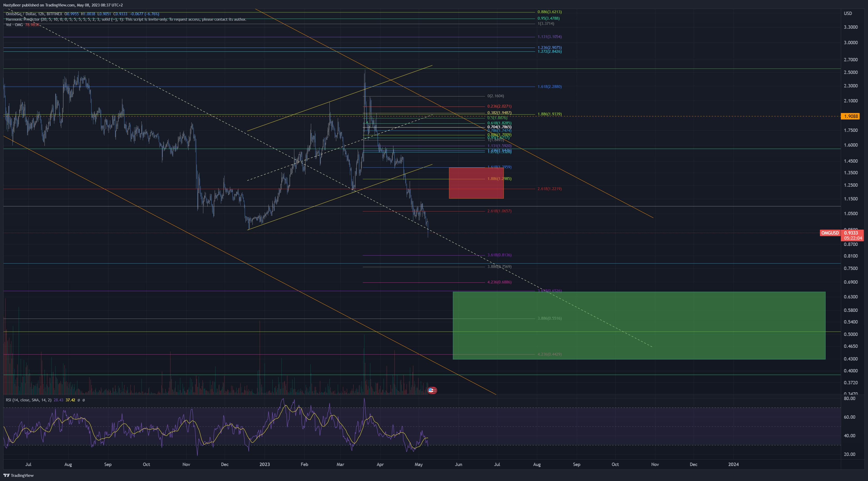This screenshot has width=868, height=481.
Task: Click the Jun label on time axis
Action: tap(458, 464)
